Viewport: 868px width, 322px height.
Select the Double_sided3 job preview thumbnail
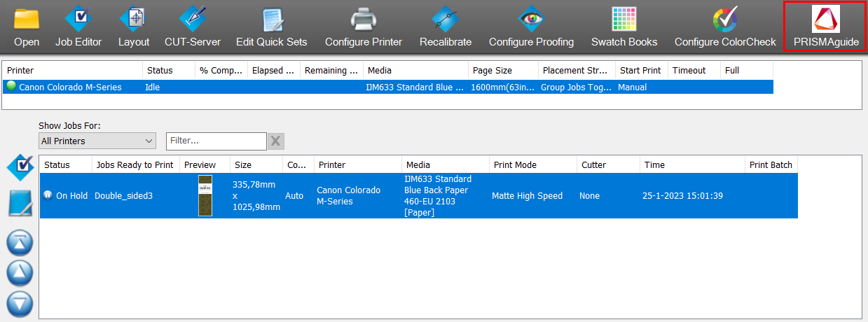pyautogui.click(x=205, y=196)
